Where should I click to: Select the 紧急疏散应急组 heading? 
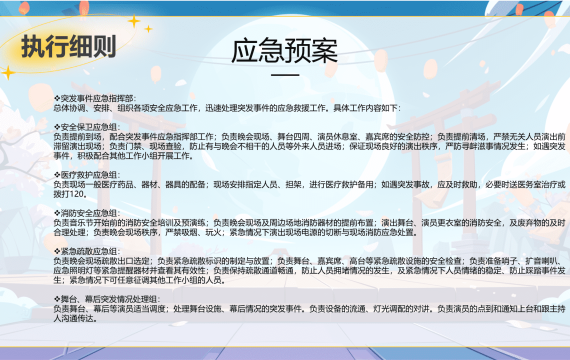click(x=87, y=251)
